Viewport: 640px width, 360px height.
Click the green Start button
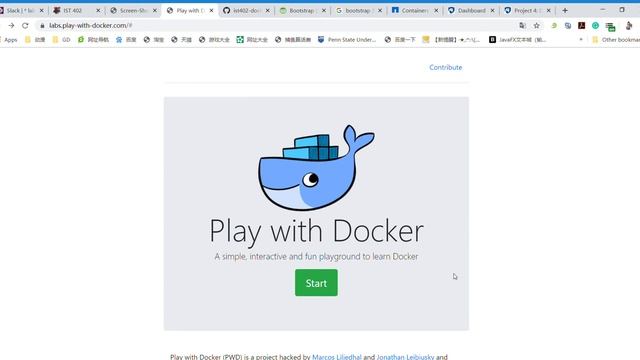click(316, 282)
